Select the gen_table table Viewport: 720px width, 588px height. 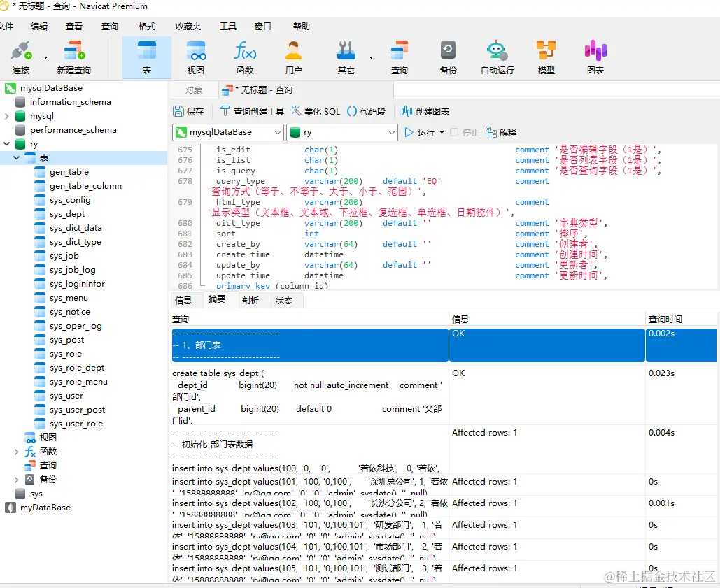click(x=69, y=172)
